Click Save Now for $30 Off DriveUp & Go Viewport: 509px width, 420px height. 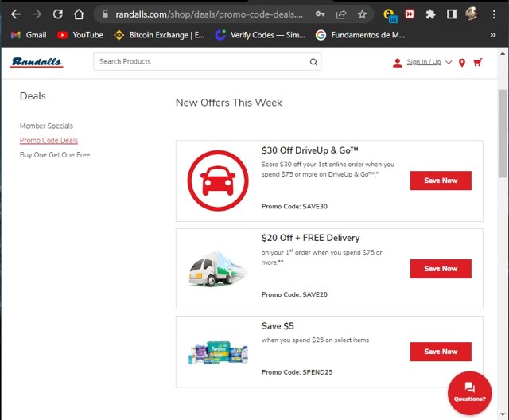441,181
